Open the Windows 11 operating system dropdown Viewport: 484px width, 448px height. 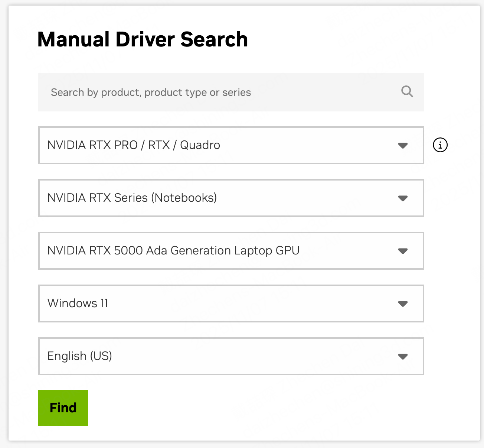231,303
